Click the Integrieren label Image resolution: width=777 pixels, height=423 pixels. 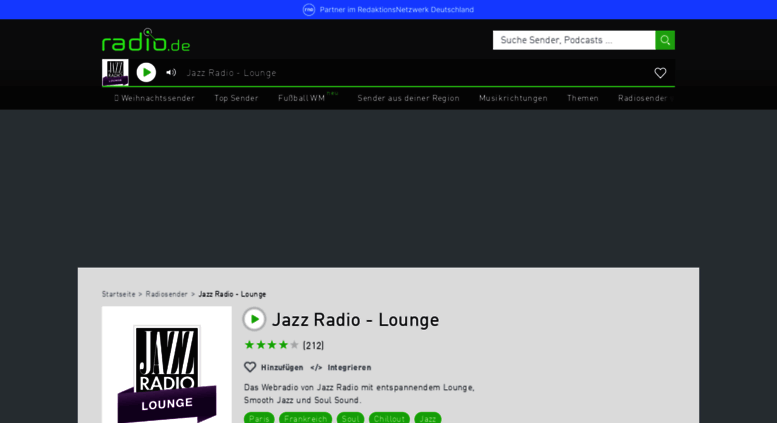coord(349,368)
